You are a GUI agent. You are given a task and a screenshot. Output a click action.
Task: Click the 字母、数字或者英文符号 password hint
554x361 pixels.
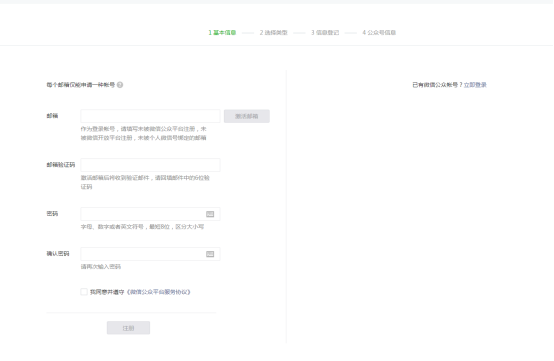point(142,226)
